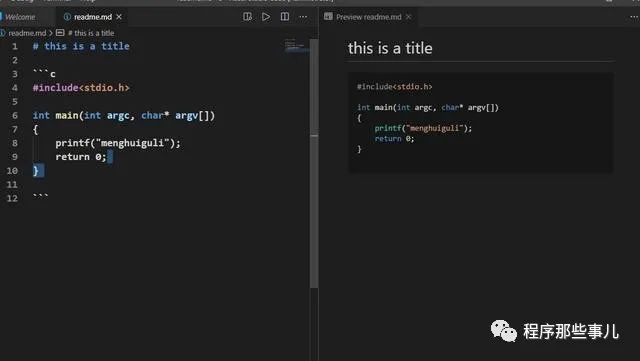Click the run triangle icon in editor toolbar
The image size is (640, 361).
266,16
